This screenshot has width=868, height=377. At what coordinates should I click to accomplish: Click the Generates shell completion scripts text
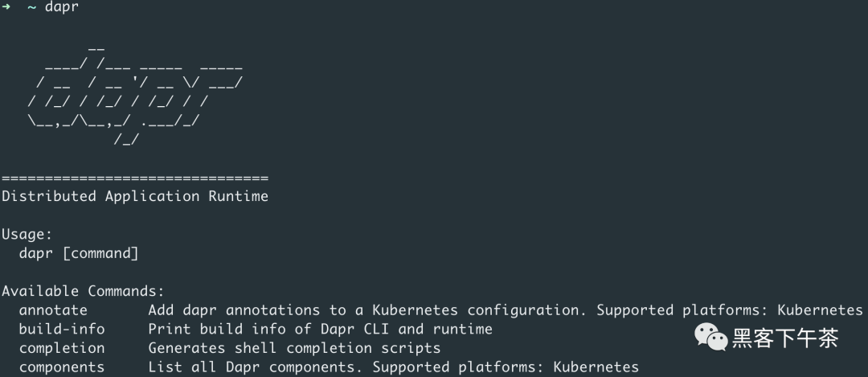(294, 348)
